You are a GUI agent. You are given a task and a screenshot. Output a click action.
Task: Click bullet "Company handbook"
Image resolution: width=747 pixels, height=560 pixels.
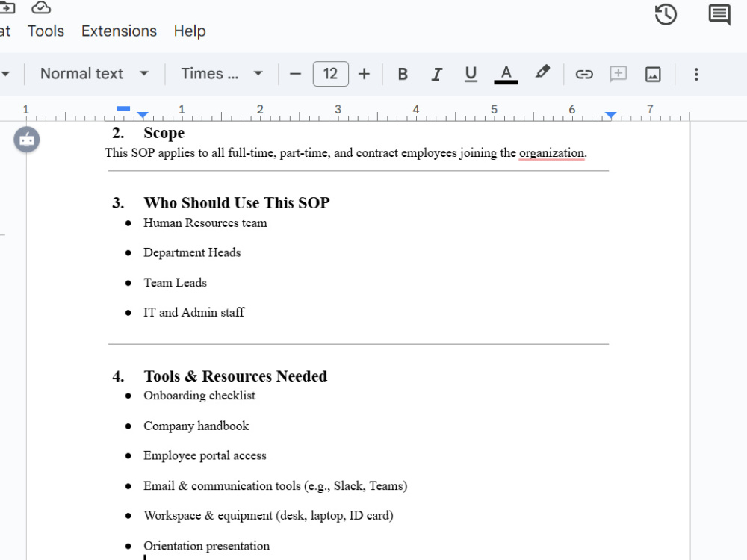pos(196,426)
